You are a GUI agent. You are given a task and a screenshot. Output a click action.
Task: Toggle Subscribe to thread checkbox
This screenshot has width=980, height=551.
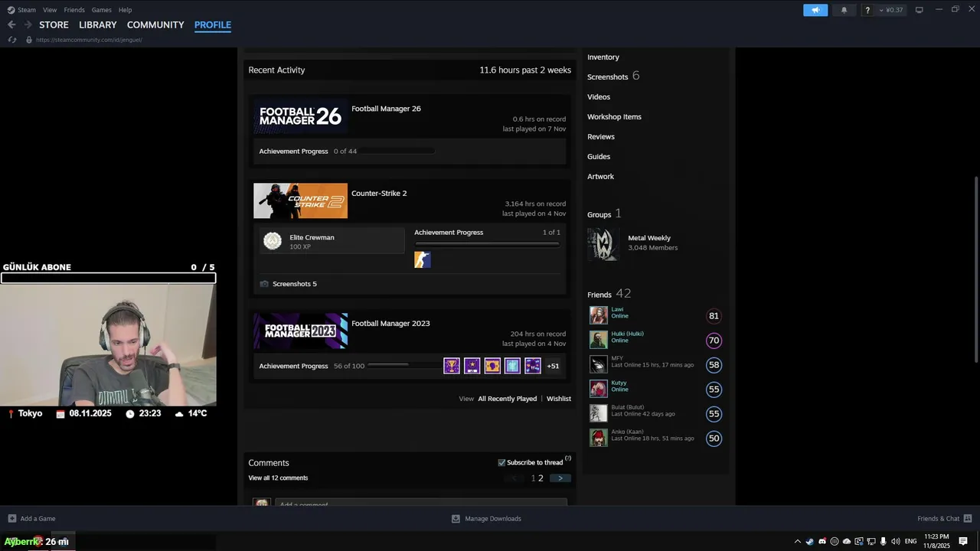pos(501,462)
